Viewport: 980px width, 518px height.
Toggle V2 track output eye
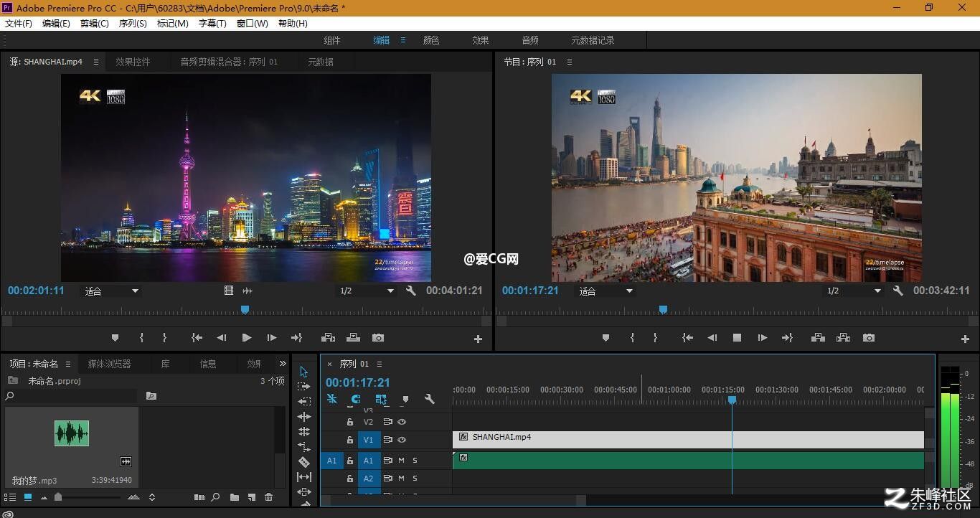pos(402,422)
